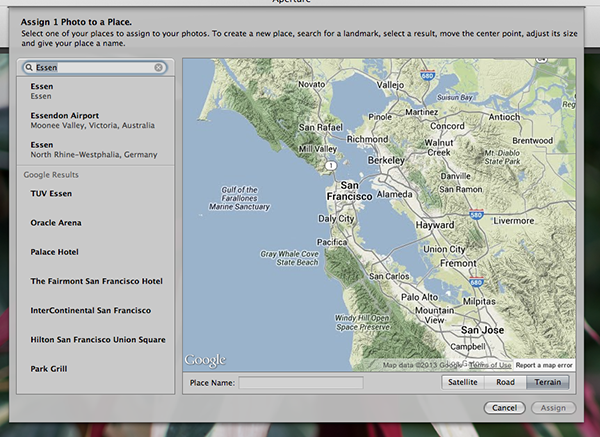Screen dimensions: 600x437
Task: Click Daly City label on map
Action: pos(336,218)
